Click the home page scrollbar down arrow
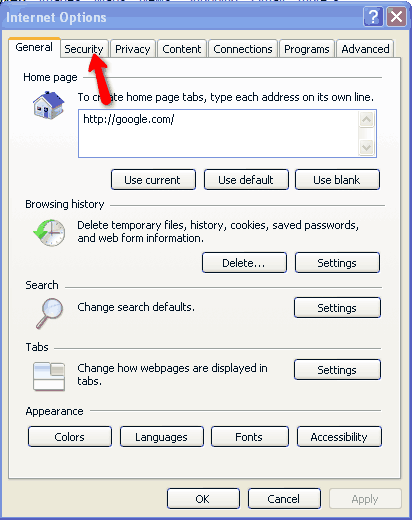 click(367, 147)
